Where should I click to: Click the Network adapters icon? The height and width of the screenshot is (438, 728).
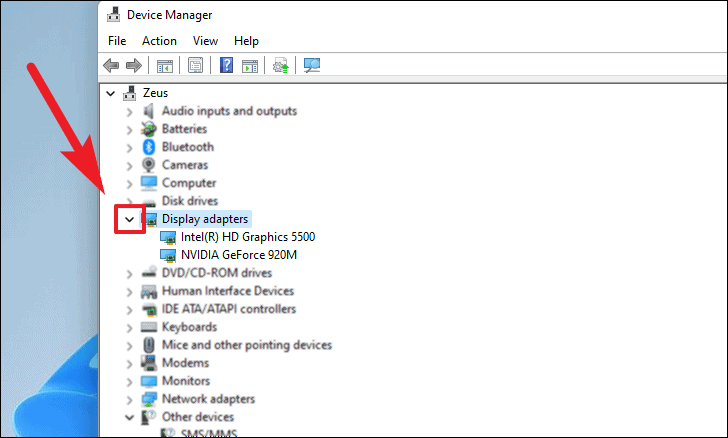click(149, 399)
